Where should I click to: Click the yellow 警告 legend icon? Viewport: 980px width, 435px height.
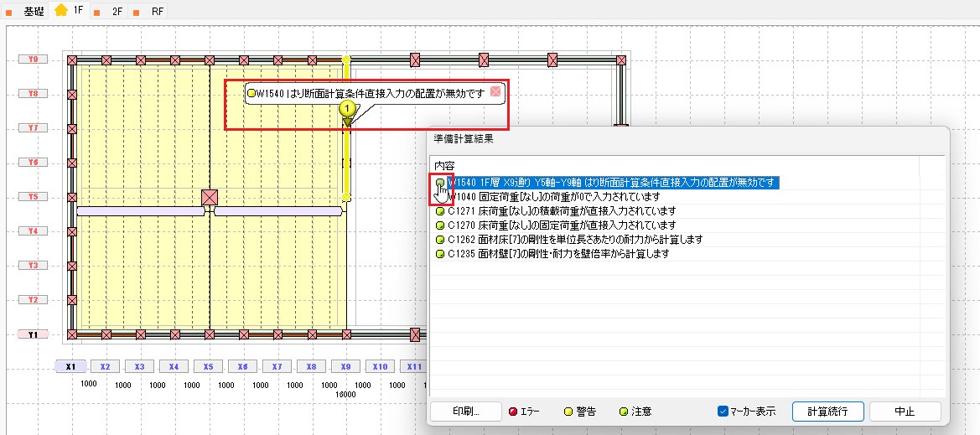click(568, 412)
